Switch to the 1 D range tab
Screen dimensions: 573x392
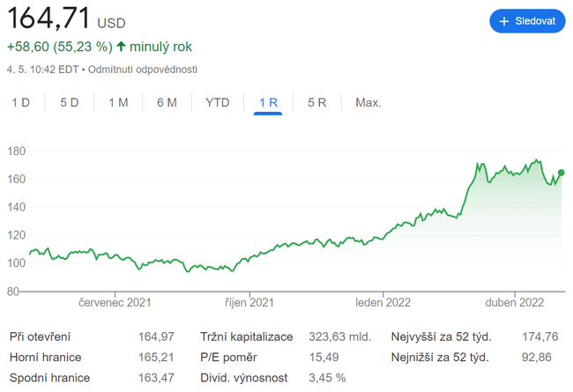21,103
